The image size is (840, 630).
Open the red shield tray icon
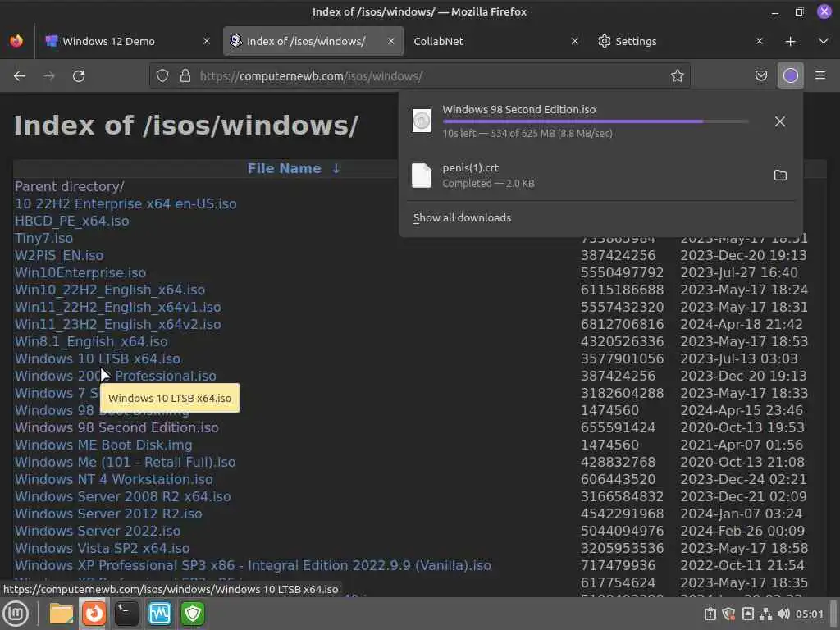pyautogui.click(x=728, y=614)
